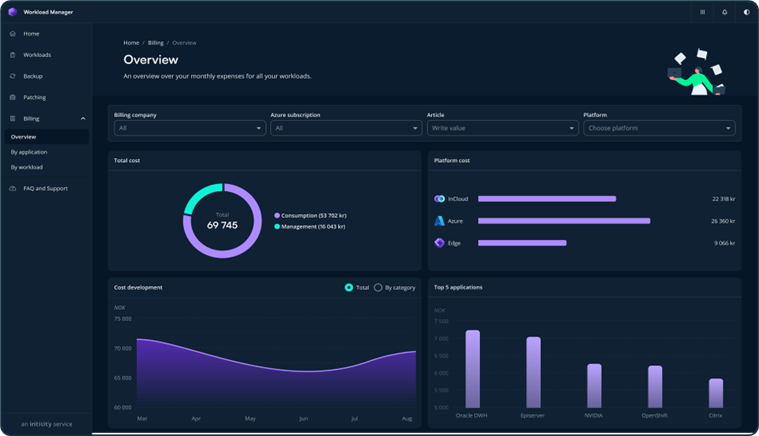Collapse the Billing section chevron

coord(83,119)
